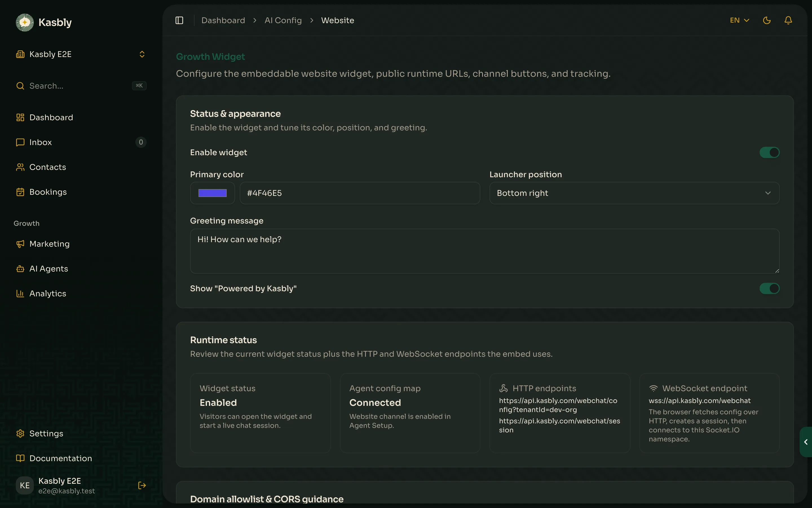Open the primary color picker swatch
This screenshot has height=508, width=812.
(212, 193)
